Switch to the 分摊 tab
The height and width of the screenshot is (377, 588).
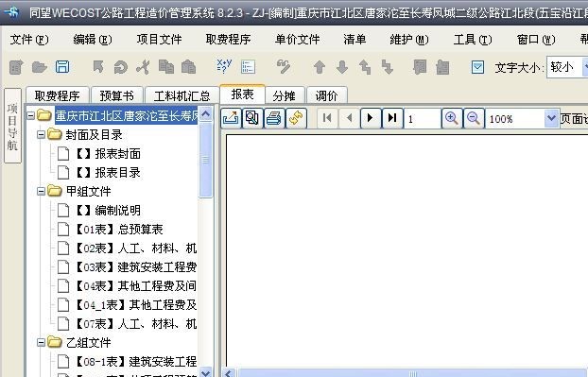pos(284,95)
